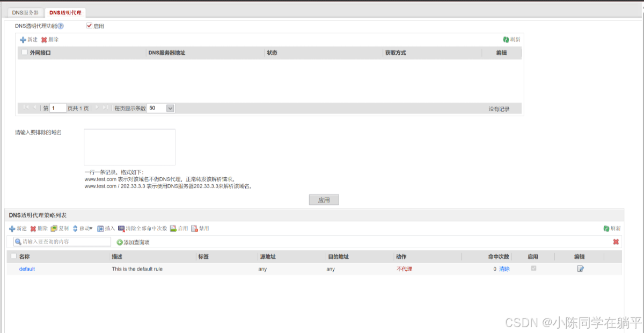Open the 移动 dropdown in policy toolbar
The height and width of the screenshot is (333, 644).
tap(83, 229)
